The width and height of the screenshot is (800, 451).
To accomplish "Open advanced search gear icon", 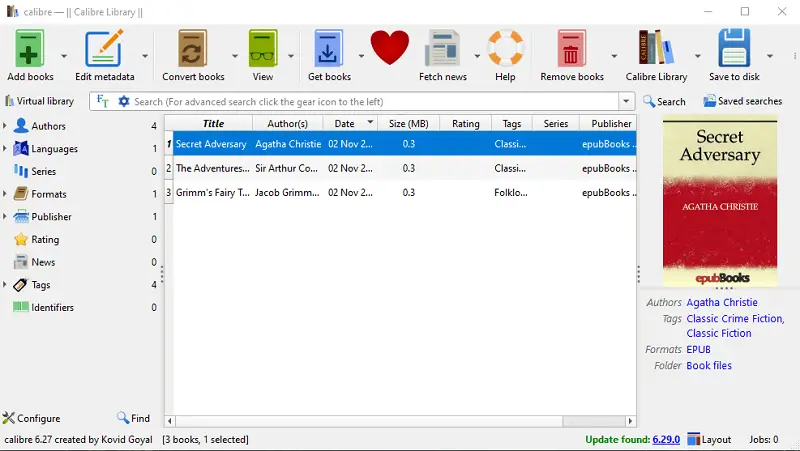I will tap(123, 102).
